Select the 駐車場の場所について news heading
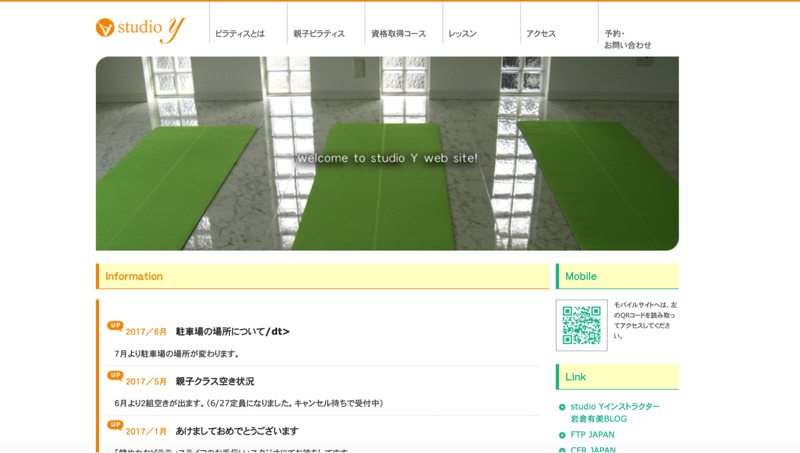Screen dimensions: 800x453 232,332
